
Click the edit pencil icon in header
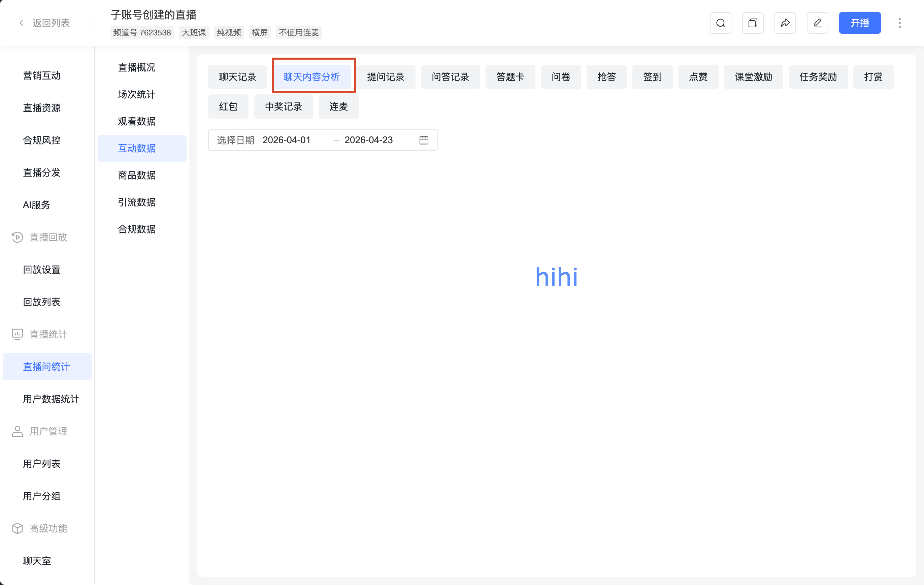tap(817, 23)
